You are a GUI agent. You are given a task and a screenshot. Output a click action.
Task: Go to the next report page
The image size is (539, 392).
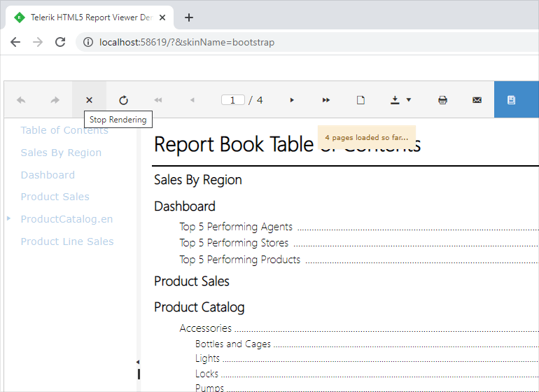[292, 100]
